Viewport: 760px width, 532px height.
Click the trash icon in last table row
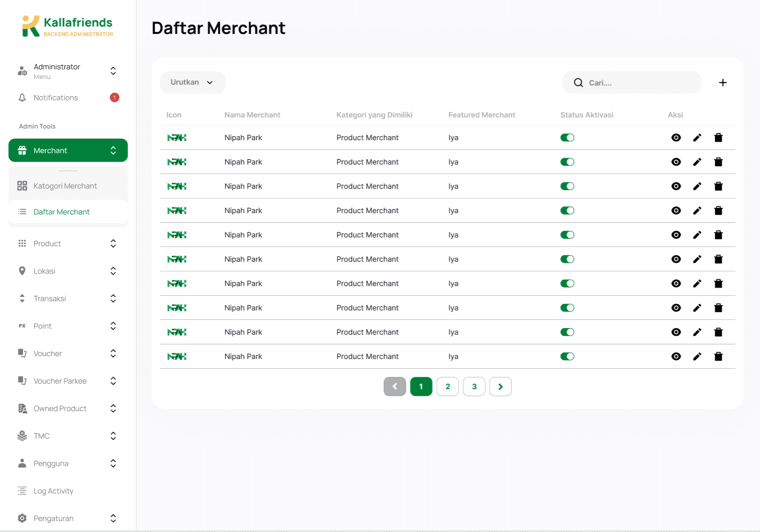pos(718,356)
